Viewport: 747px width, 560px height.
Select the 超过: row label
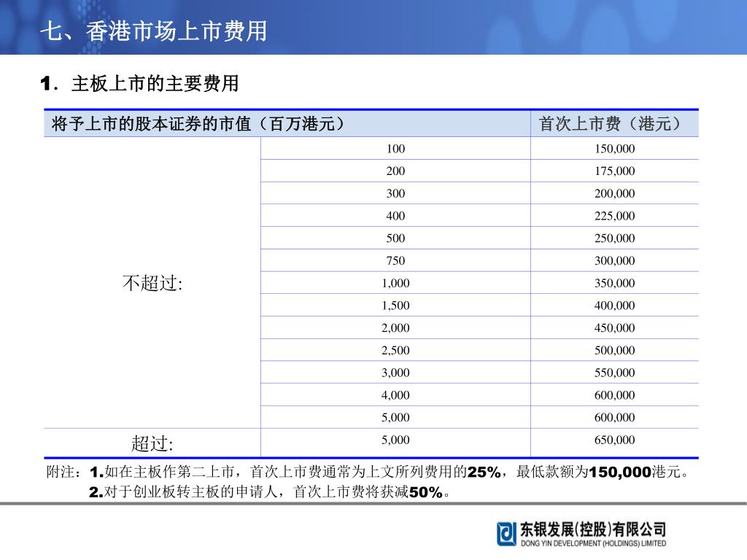click(152, 443)
